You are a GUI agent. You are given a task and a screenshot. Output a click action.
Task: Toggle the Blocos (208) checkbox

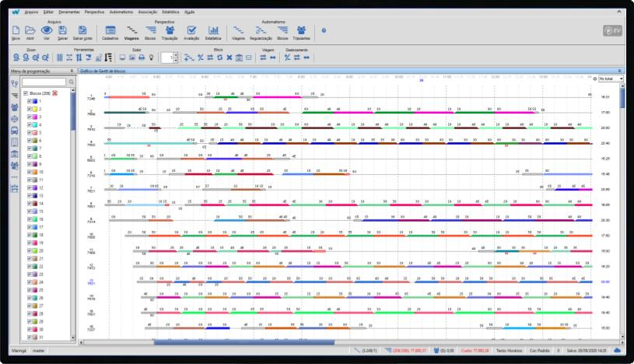pos(26,93)
